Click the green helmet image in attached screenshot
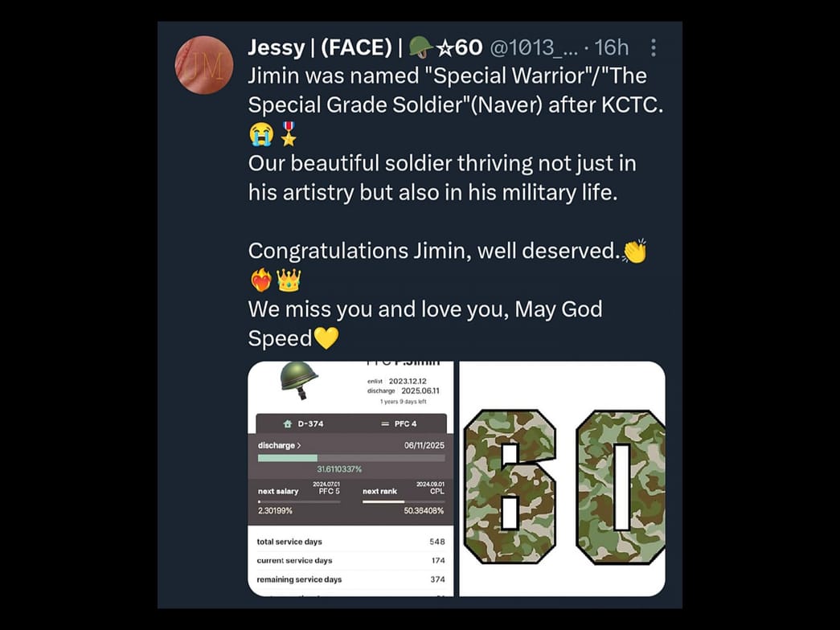 click(298, 379)
